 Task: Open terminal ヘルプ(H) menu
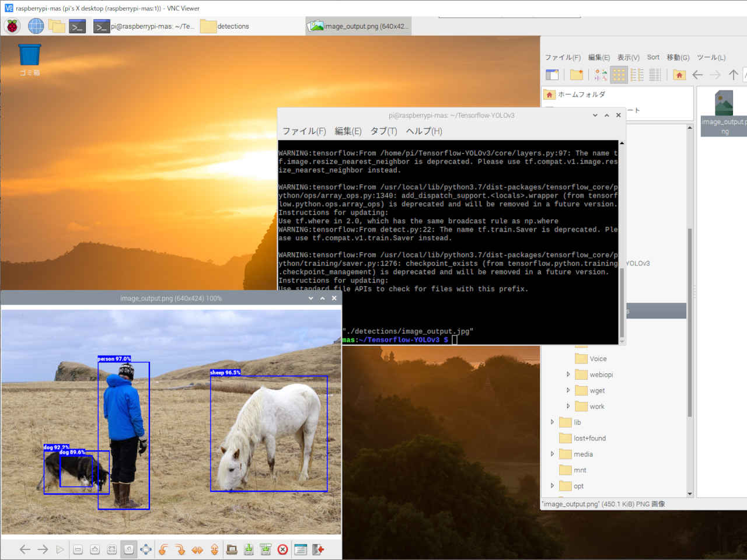pos(424,131)
